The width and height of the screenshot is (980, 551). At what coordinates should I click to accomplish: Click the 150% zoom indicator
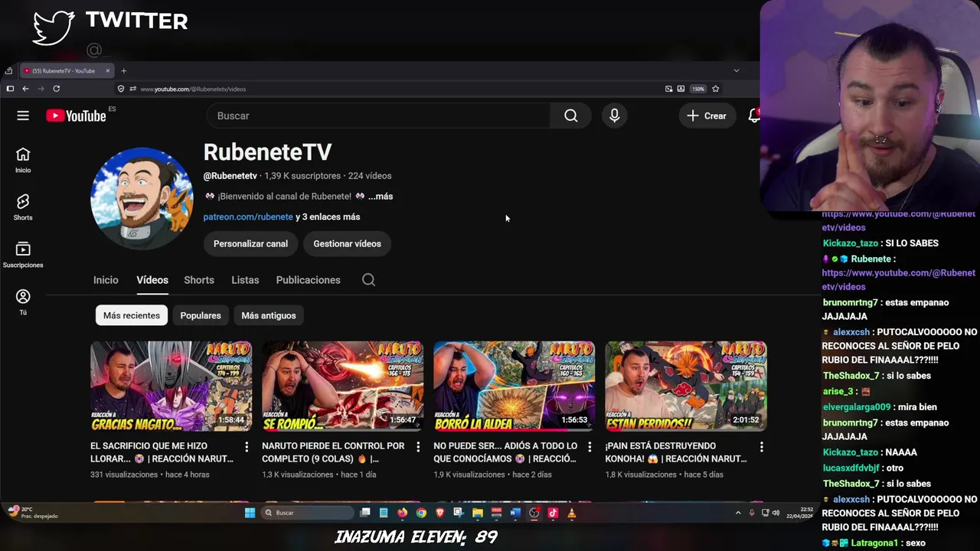click(x=698, y=89)
